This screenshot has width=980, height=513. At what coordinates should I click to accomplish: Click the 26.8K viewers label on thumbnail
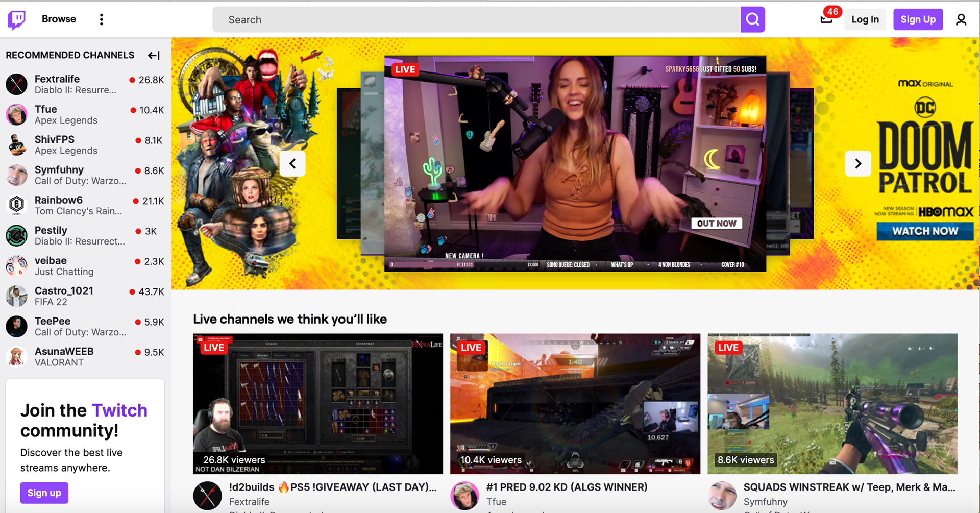[234, 460]
